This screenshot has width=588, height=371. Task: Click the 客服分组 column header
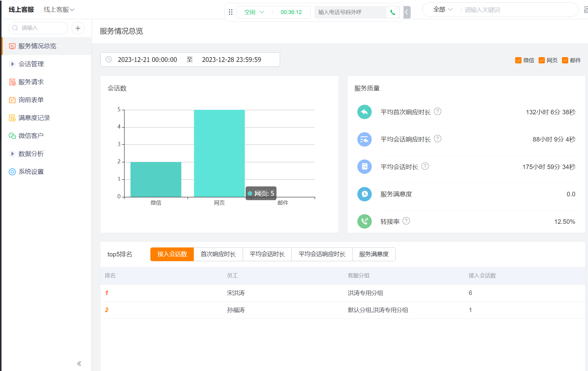(x=359, y=276)
